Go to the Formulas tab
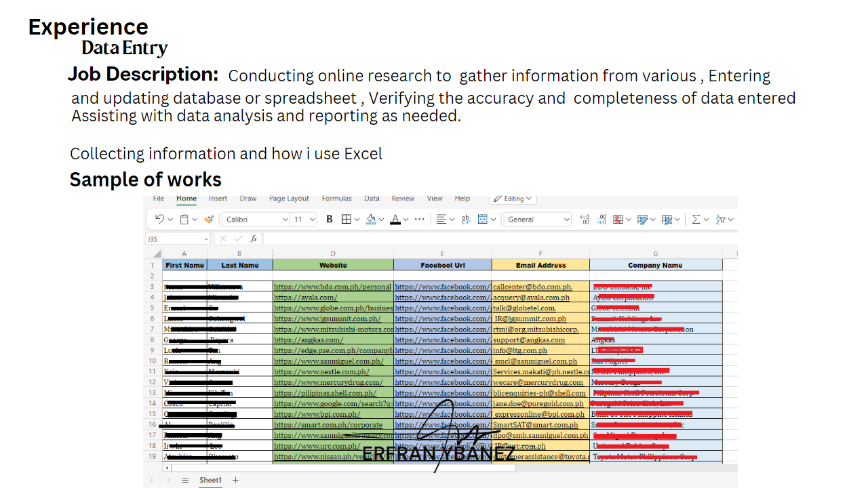This screenshot has width=868, height=488. (x=337, y=199)
